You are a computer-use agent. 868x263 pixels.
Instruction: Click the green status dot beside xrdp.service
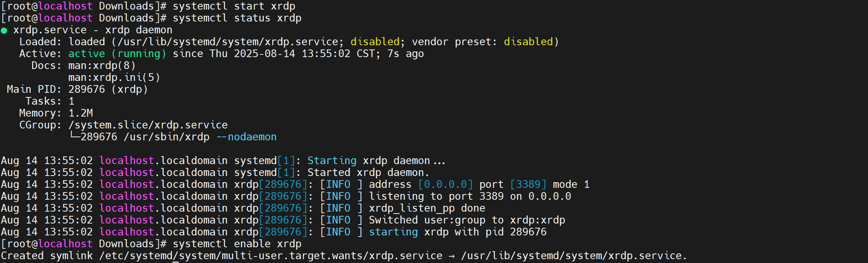[x=4, y=31]
